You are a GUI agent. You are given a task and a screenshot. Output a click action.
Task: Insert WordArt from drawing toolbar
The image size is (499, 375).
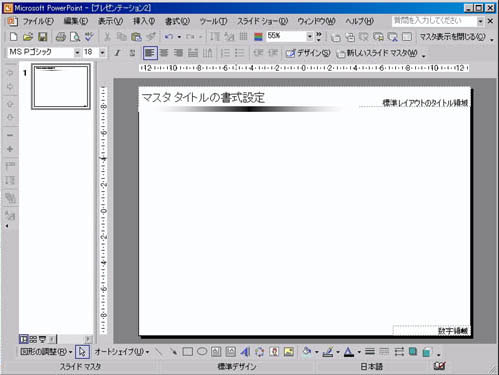[245, 352]
